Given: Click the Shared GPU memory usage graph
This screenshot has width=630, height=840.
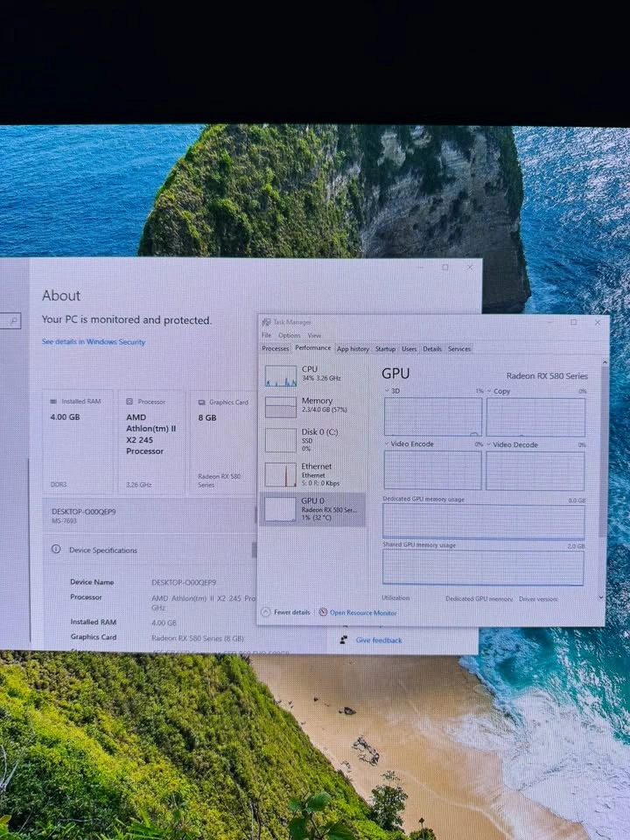Looking at the screenshot, I should [x=483, y=567].
